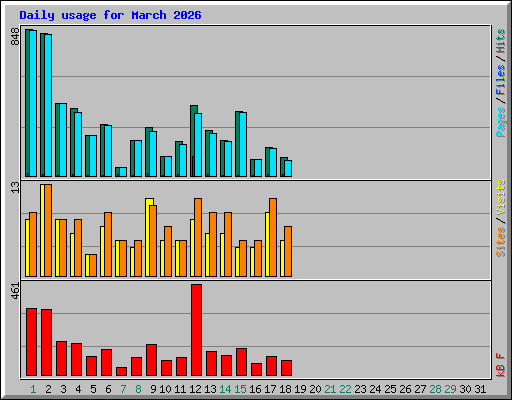Click day 11 on the x-axis
The image size is (512, 400).
coord(180,389)
